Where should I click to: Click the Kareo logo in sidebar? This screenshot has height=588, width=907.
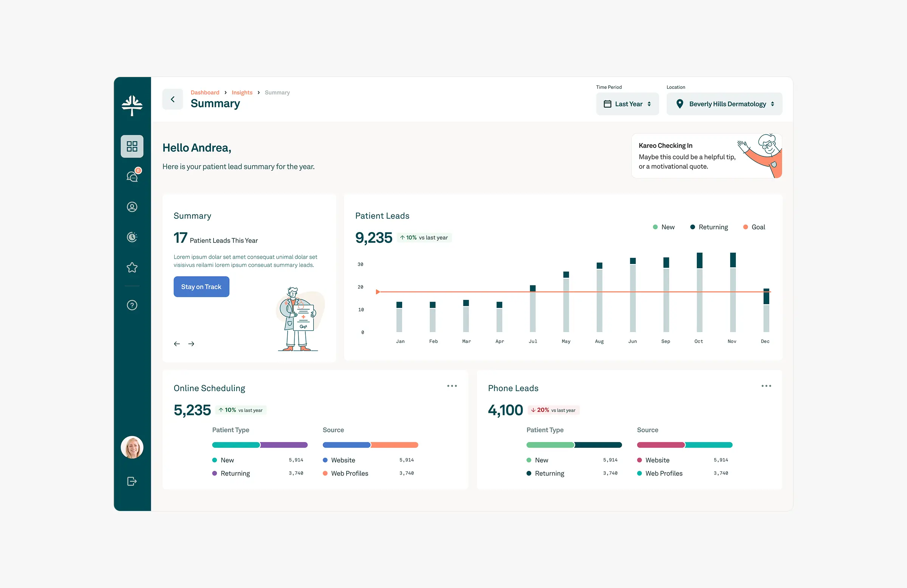coord(132,105)
